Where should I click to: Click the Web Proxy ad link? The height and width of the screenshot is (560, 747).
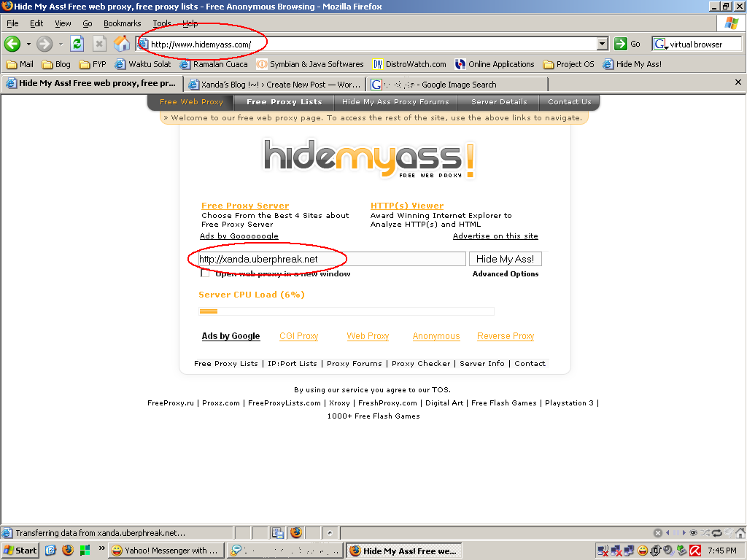[x=368, y=336]
